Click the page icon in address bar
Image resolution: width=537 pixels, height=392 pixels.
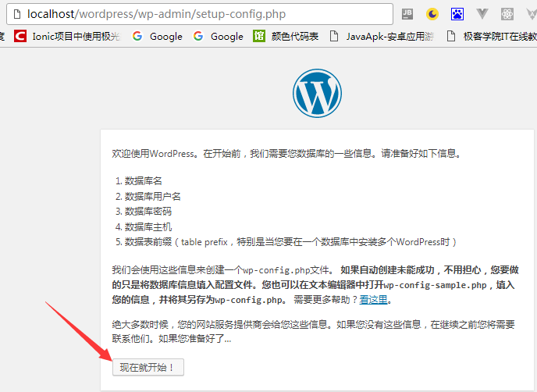point(17,14)
